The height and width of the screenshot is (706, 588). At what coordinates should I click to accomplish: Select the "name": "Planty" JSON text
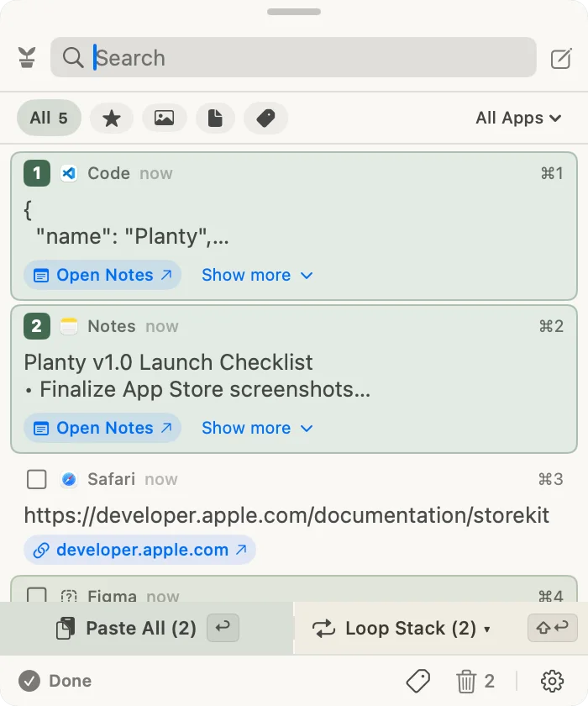(133, 236)
